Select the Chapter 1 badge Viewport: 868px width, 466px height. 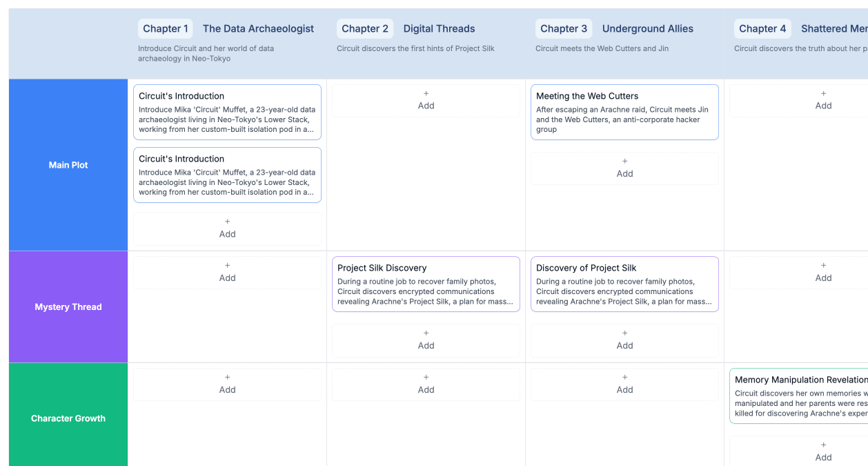(166, 29)
